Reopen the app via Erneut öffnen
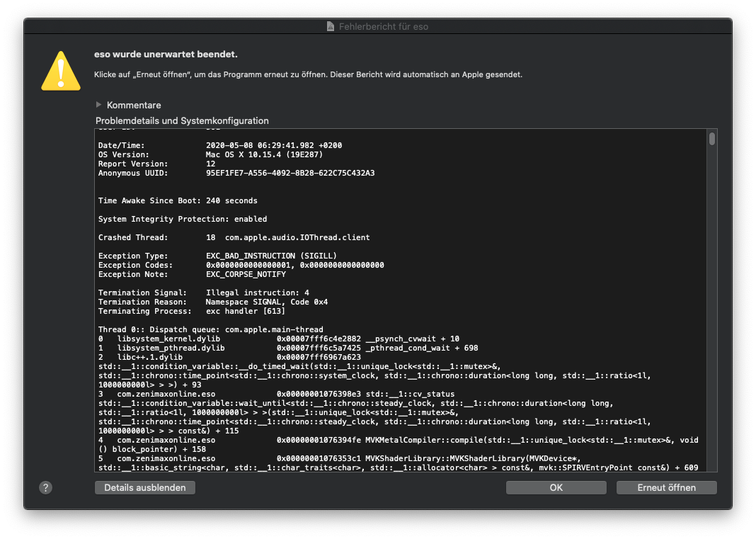The height and width of the screenshot is (539, 756). [666, 487]
